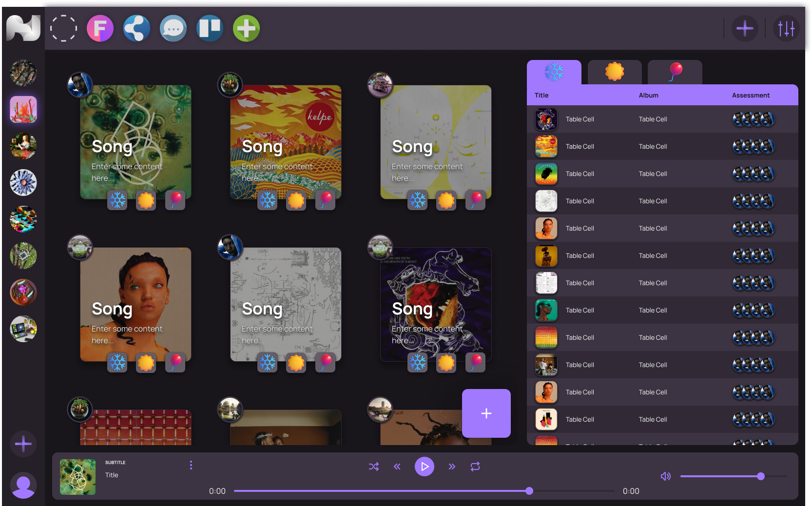Switch to the snowflake tab

[554, 72]
